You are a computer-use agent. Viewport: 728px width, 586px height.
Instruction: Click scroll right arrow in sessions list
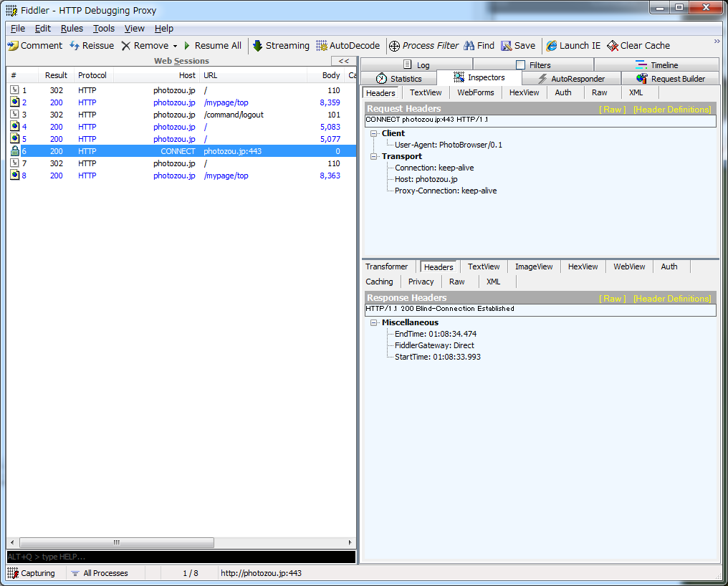tap(350, 542)
